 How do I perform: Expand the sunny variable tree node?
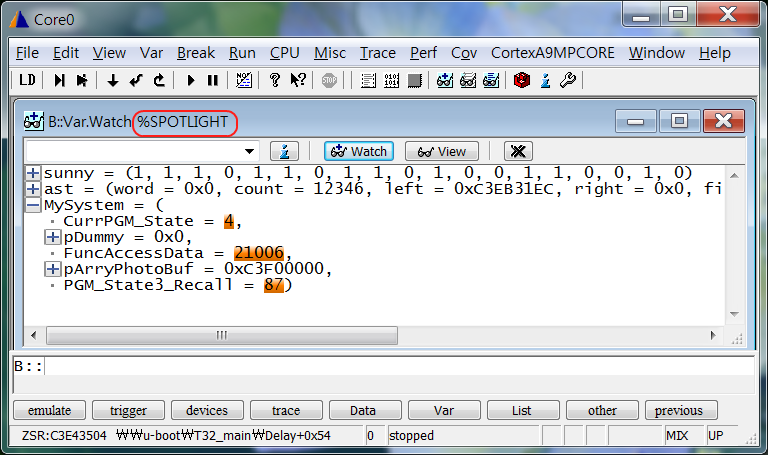click(34, 173)
